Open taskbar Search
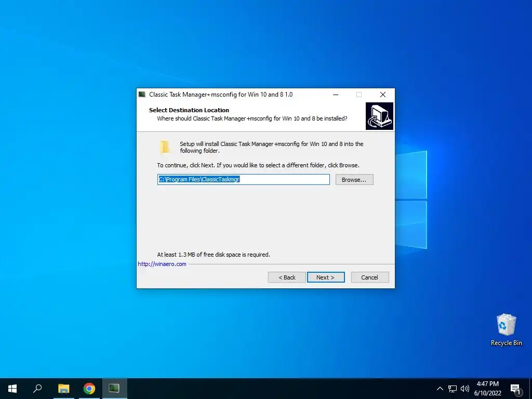The height and width of the screenshot is (399, 532). point(37,389)
